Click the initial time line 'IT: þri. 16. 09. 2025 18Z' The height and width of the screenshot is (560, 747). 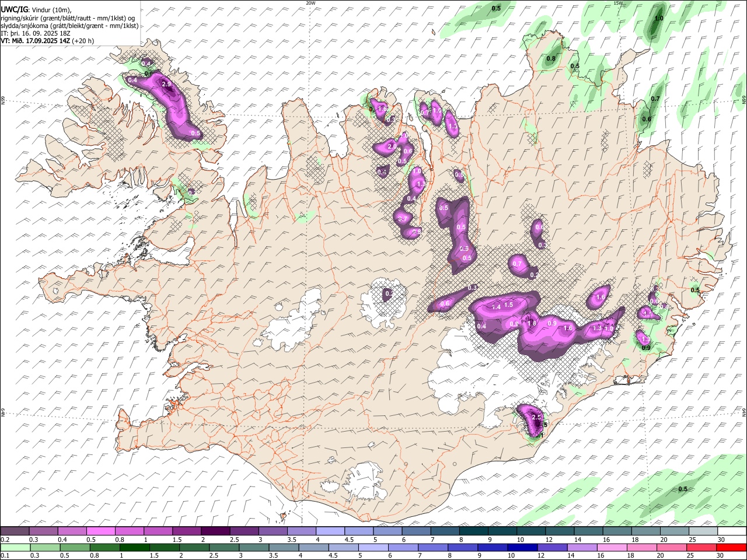pos(36,33)
